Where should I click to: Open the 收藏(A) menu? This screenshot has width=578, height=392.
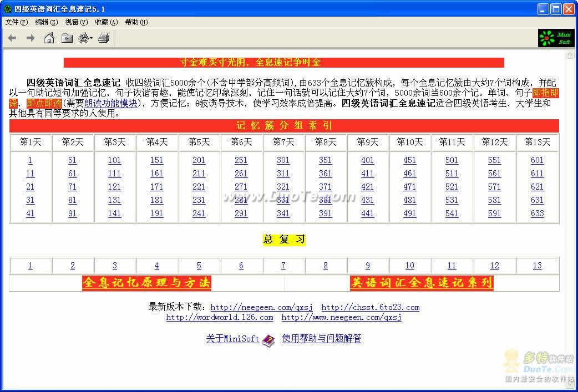point(107,22)
